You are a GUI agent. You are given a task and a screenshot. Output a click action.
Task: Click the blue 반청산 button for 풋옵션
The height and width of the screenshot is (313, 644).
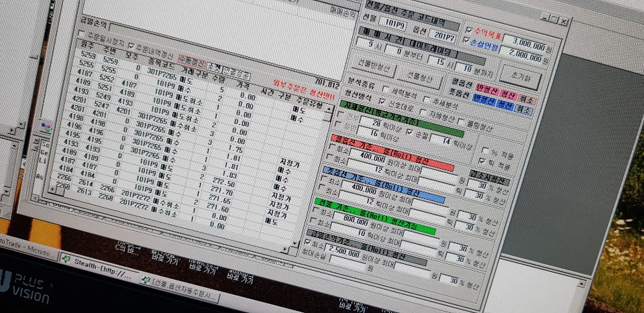click(484, 100)
